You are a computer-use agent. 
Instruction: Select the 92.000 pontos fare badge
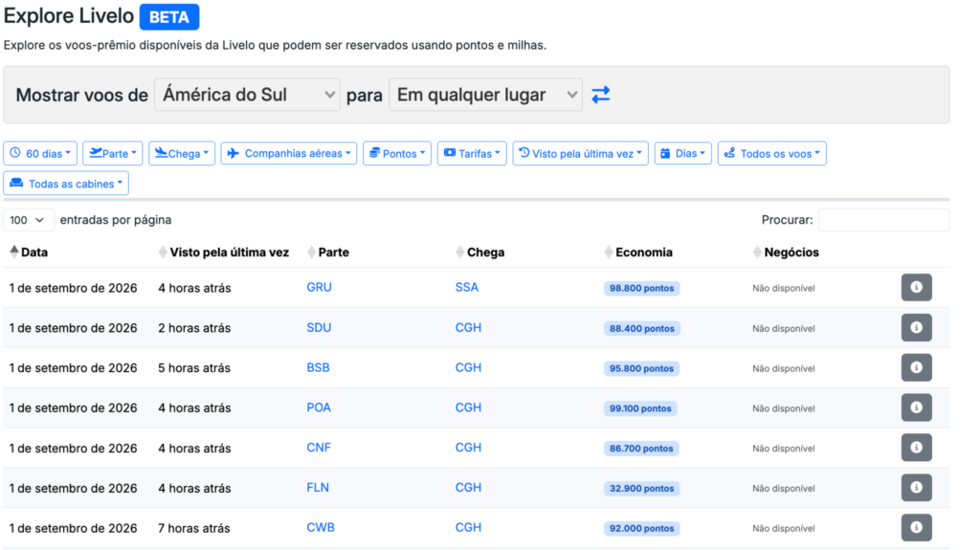pos(642,528)
